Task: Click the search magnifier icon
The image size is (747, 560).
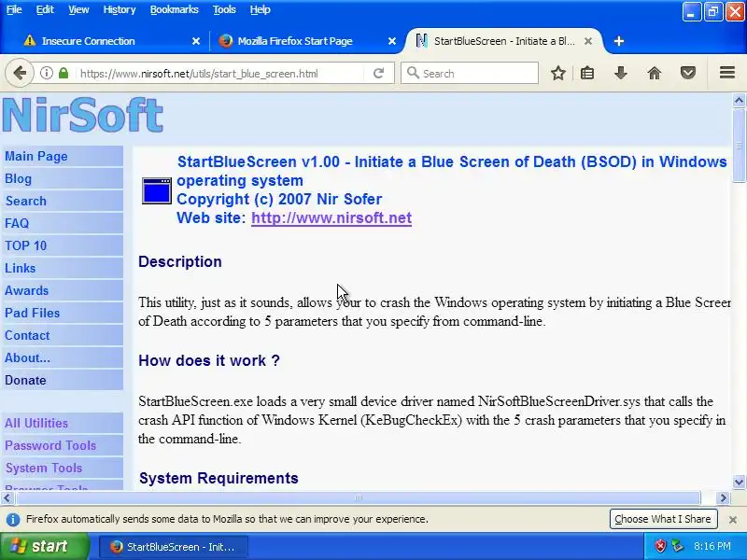Action: tap(413, 73)
